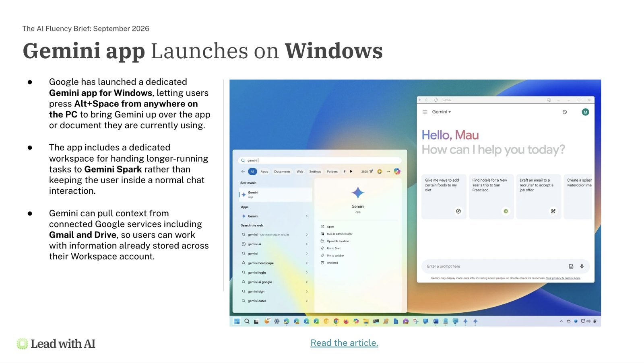Select 'Give me ways to add certain foods' card

click(x=444, y=197)
